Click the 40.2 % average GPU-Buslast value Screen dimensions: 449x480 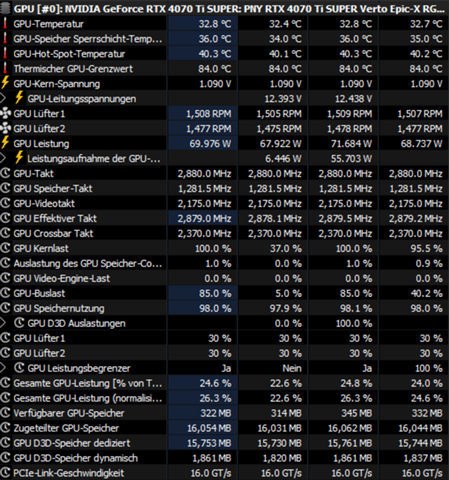(427, 294)
